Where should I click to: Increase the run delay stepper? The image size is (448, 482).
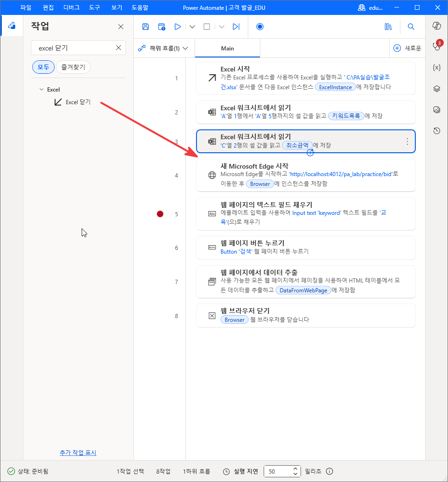295,468
